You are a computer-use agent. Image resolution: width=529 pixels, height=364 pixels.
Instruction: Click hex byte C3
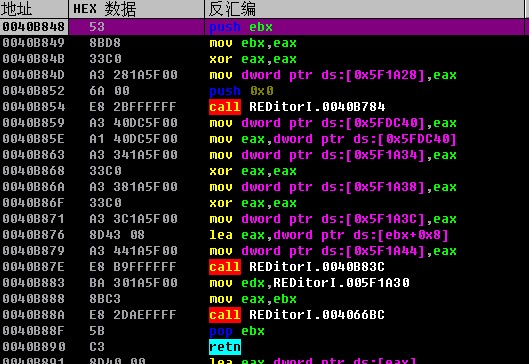97,346
